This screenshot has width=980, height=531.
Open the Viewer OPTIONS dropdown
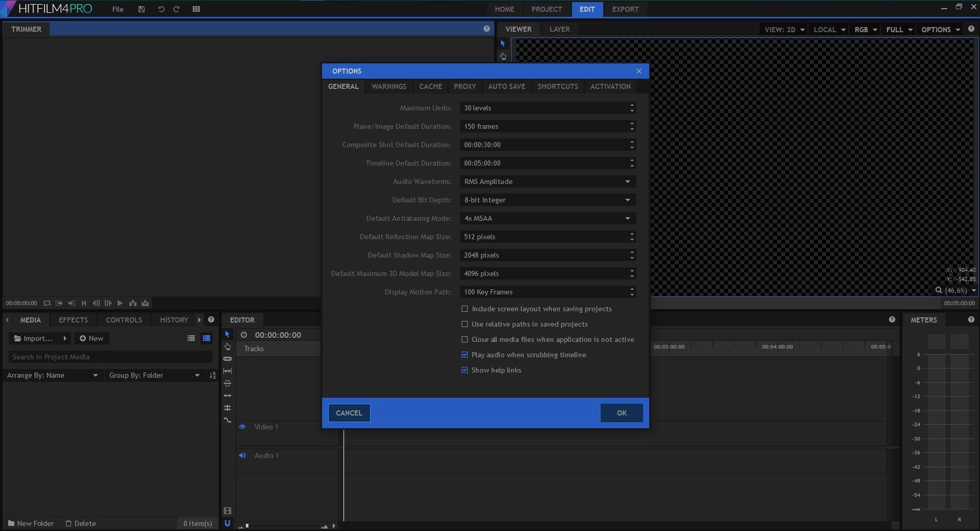(x=941, y=30)
